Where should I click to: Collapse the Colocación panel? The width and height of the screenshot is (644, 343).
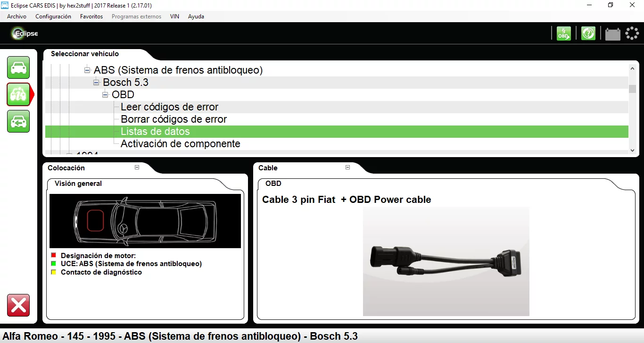[x=137, y=167]
